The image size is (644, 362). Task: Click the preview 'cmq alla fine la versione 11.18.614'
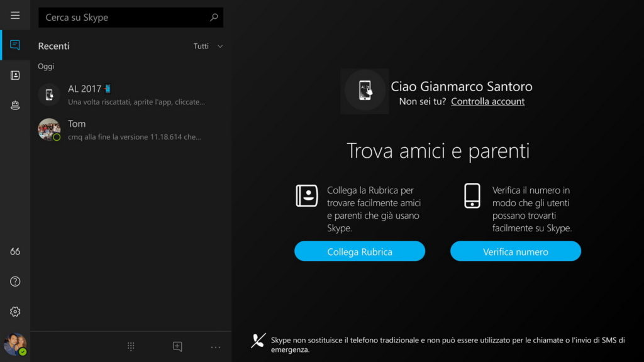tap(135, 137)
